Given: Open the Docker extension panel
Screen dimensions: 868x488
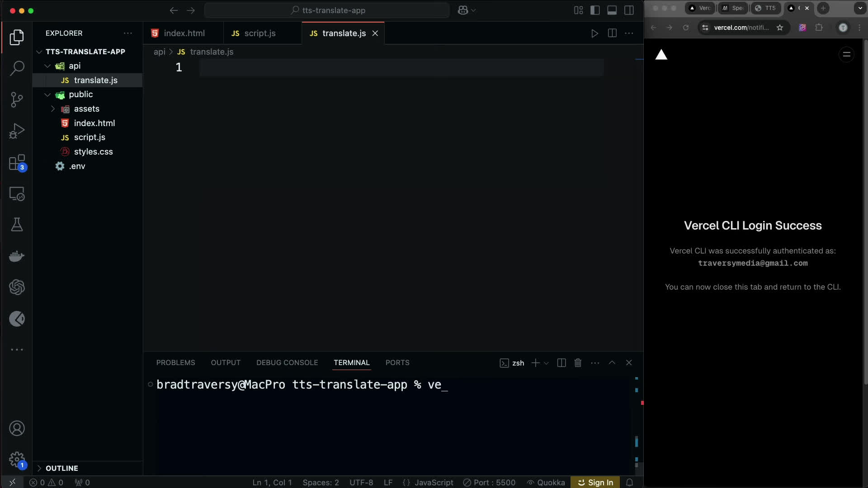Looking at the screenshot, I should [17, 256].
